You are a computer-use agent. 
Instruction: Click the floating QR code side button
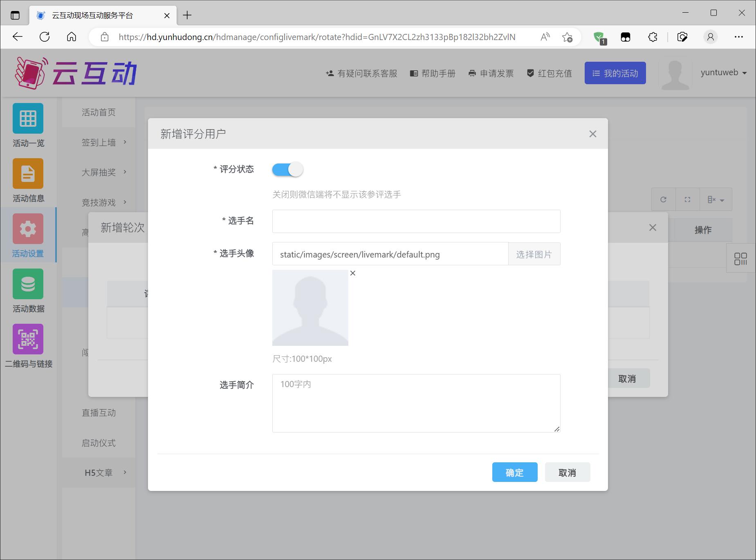click(x=740, y=259)
